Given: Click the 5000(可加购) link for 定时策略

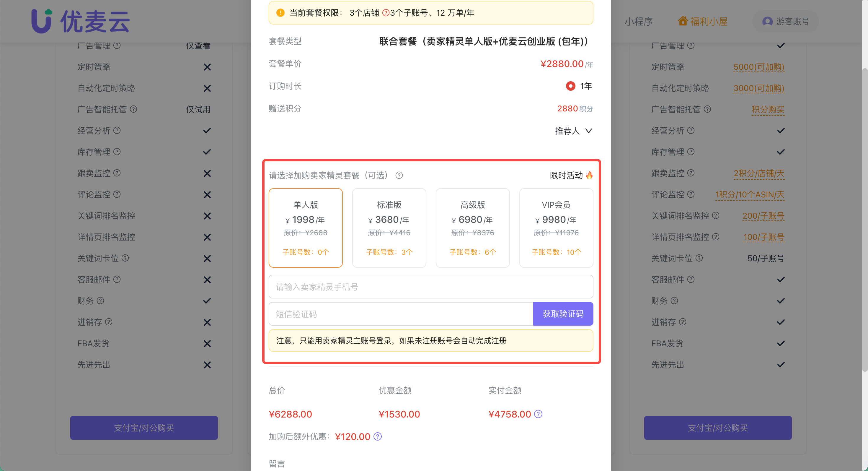Looking at the screenshot, I should point(758,67).
